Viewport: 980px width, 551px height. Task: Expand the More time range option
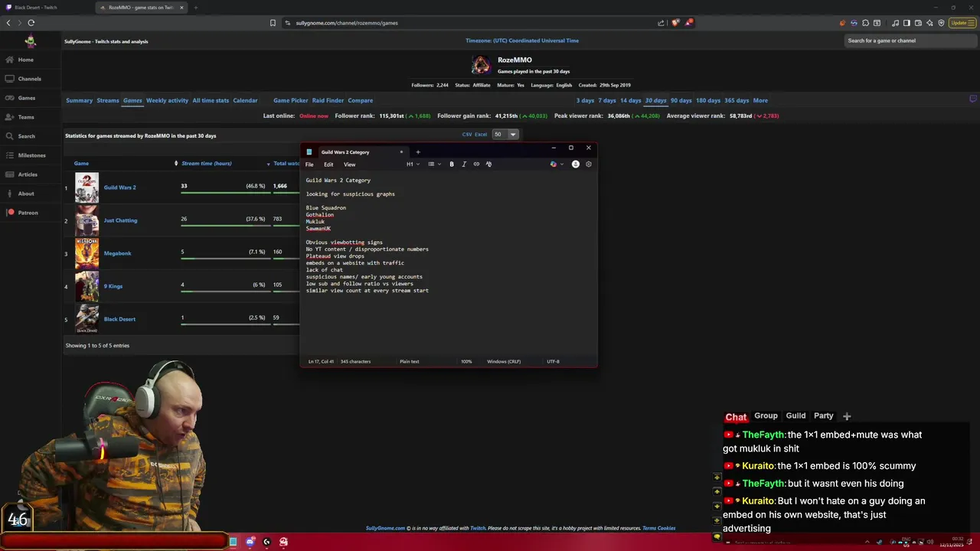click(760, 100)
